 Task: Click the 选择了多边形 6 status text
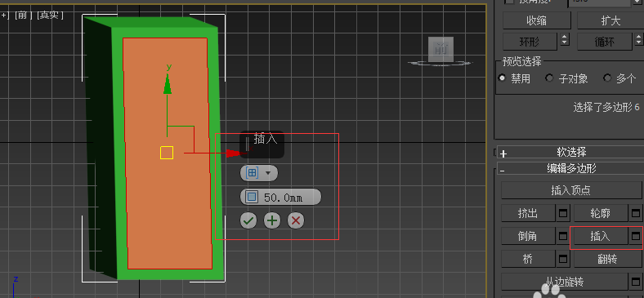tap(606, 108)
